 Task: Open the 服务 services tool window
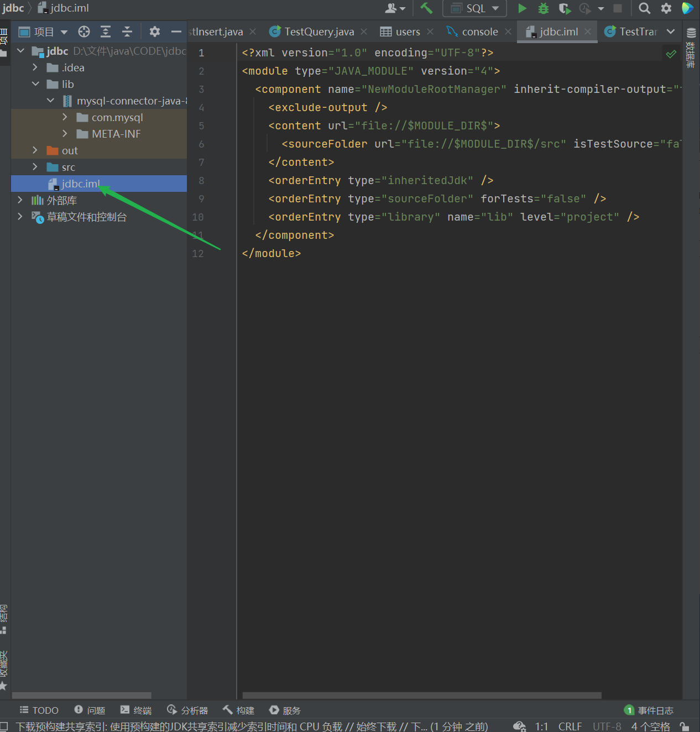(285, 710)
